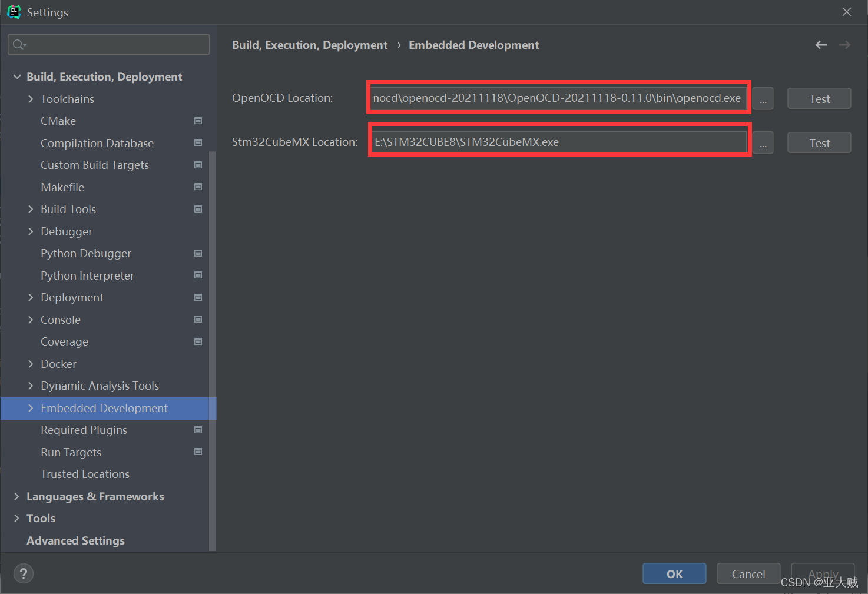Expand Languages & Frameworks section
This screenshot has height=594, width=868.
click(17, 496)
